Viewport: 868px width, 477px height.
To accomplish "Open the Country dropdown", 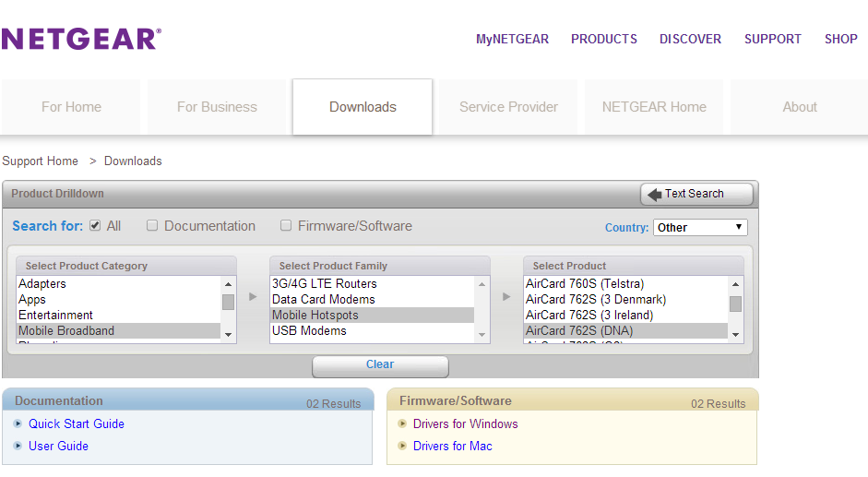I will [x=700, y=227].
